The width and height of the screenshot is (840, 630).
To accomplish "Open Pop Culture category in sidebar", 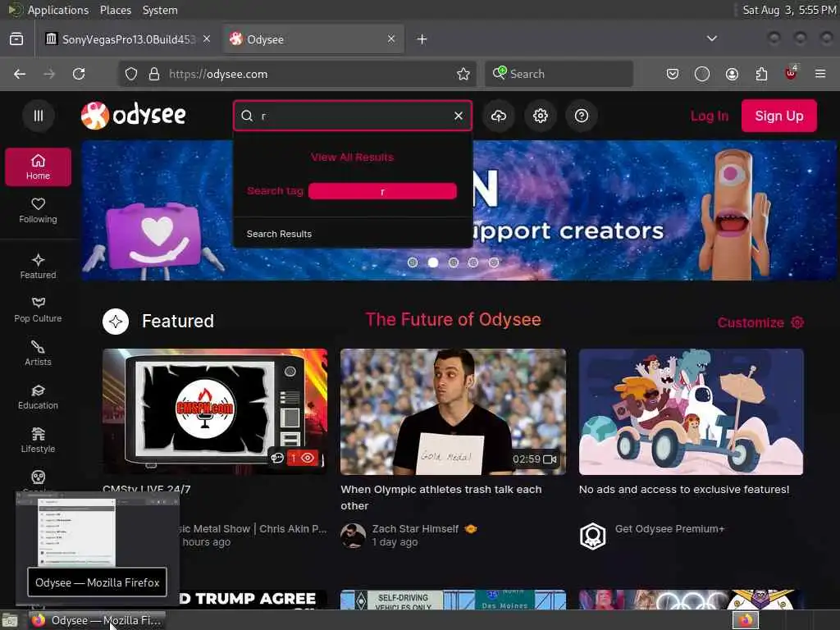I will point(38,309).
